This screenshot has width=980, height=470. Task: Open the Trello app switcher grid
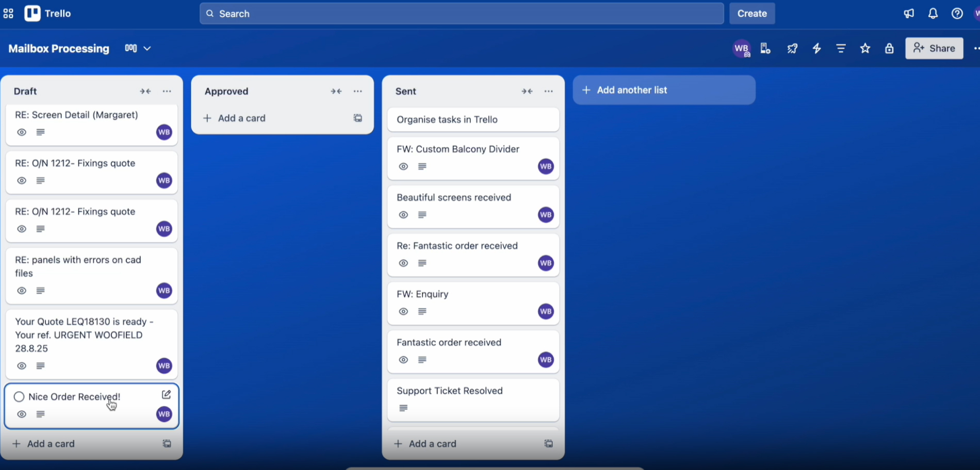pos(8,13)
